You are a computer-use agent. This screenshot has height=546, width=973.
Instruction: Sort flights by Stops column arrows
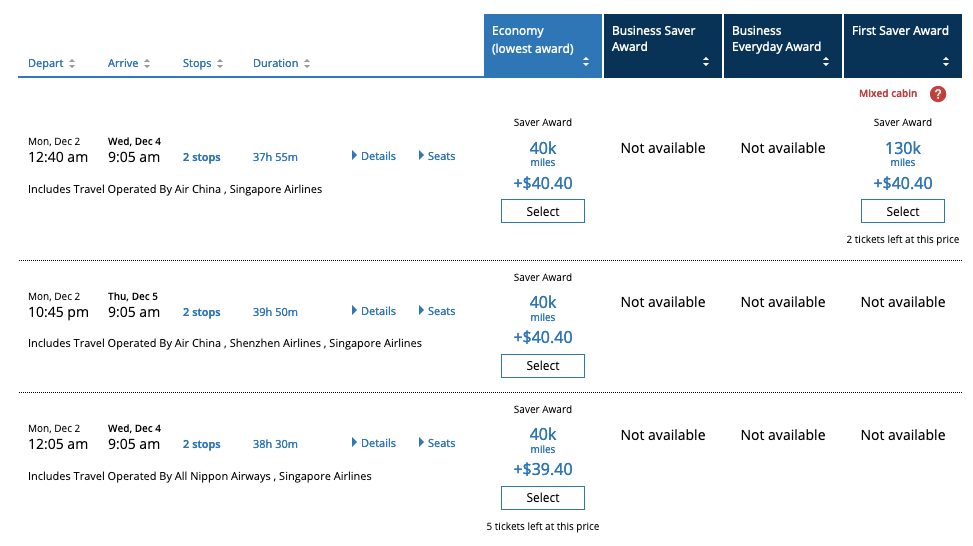(220, 64)
